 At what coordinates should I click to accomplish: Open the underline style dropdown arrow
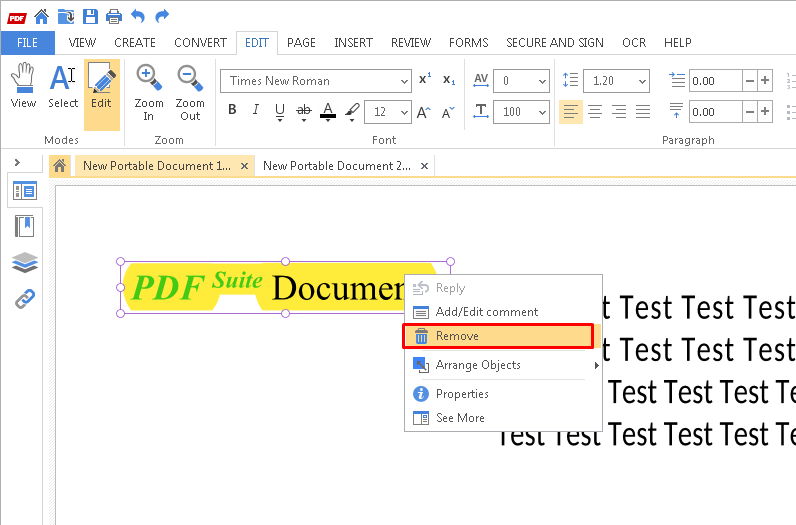click(280, 120)
